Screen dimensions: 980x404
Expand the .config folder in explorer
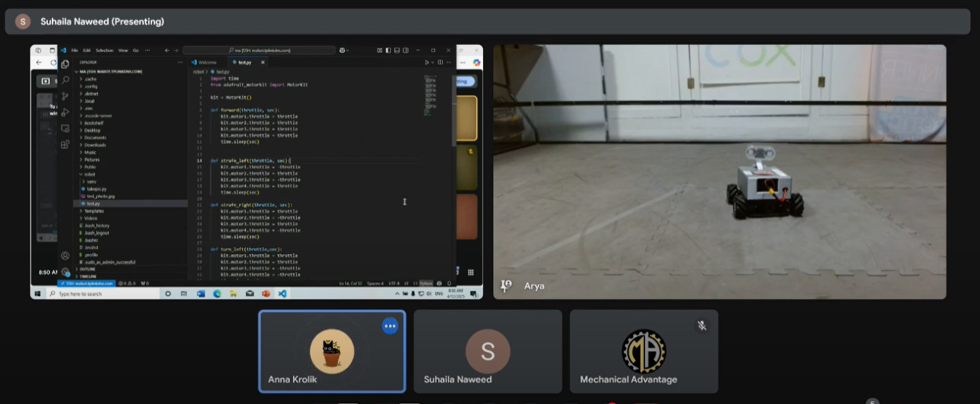click(130, 86)
